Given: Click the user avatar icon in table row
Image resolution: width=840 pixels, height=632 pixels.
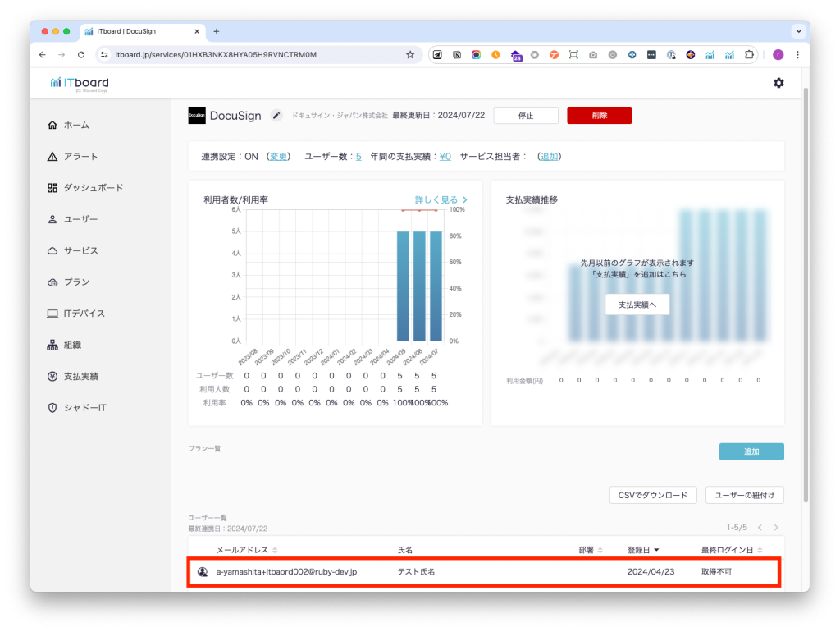Looking at the screenshot, I should (203, 571).
